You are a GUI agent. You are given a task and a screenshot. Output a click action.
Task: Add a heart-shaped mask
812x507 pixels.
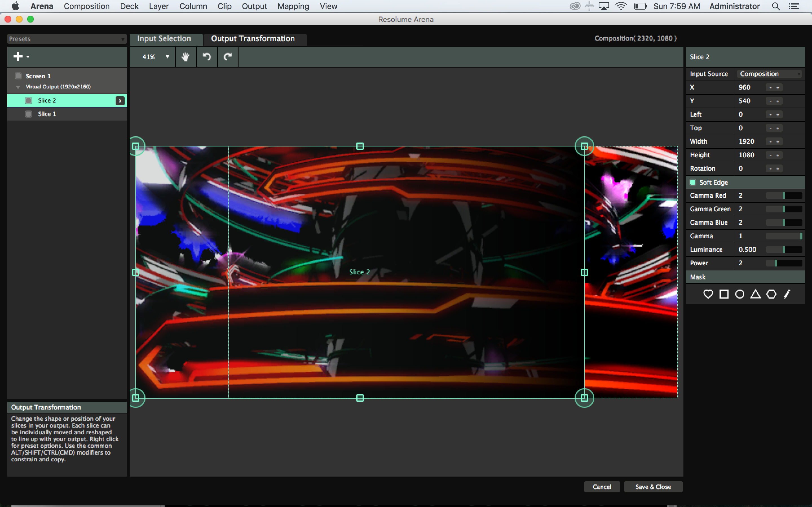tap(708, 294)
